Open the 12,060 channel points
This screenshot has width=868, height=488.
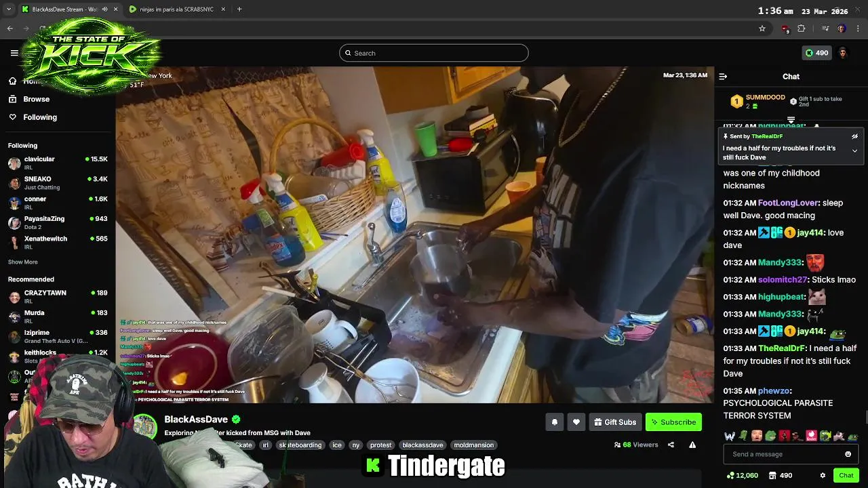point(742,475)
